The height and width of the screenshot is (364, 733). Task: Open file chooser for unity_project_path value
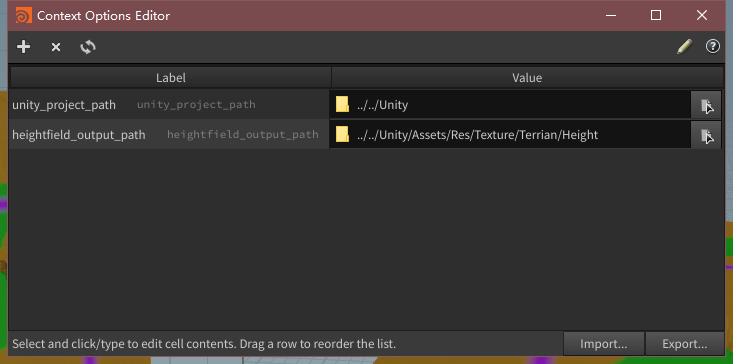[x=706, y=105]
